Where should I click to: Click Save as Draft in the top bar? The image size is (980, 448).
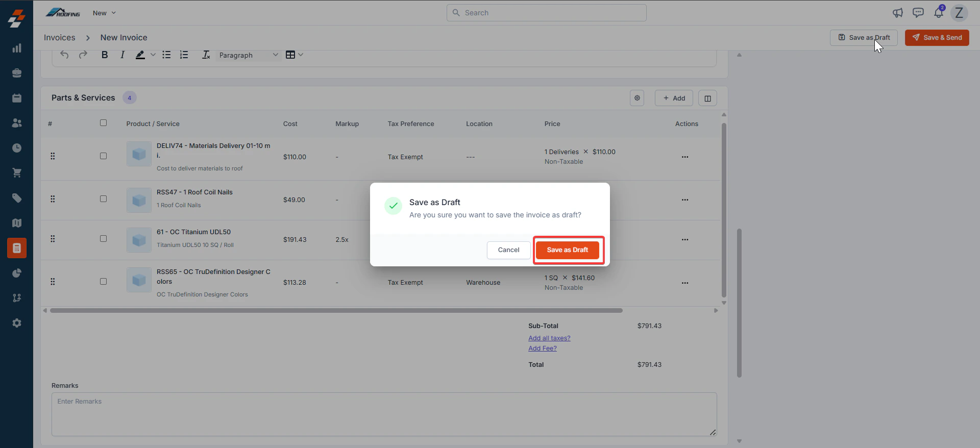[x=864, y=38]
